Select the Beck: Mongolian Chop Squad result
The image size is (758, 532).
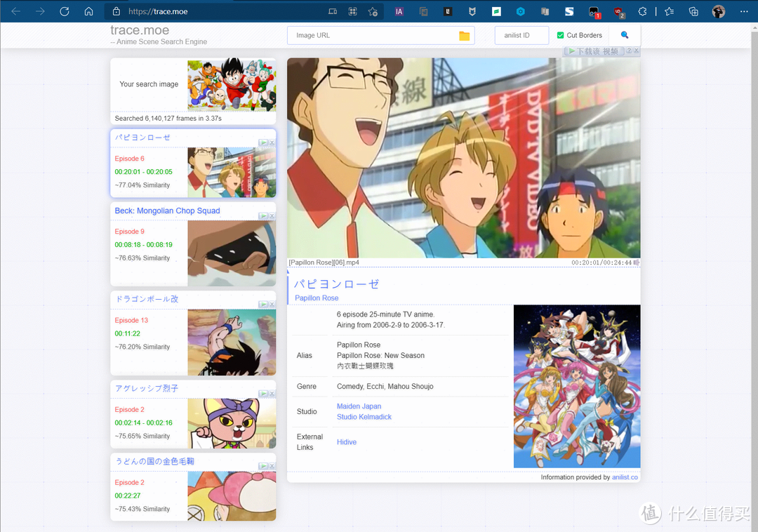click(x=167, y=211)
